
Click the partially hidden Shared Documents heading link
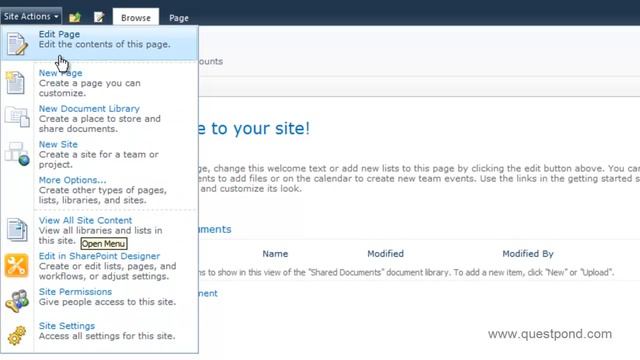coord(215,229)
